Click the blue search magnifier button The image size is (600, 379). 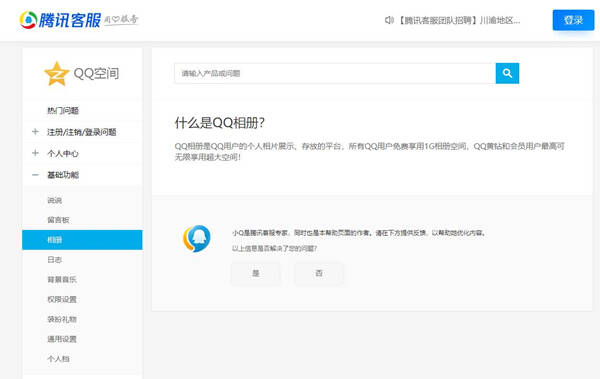click(507, 73)
